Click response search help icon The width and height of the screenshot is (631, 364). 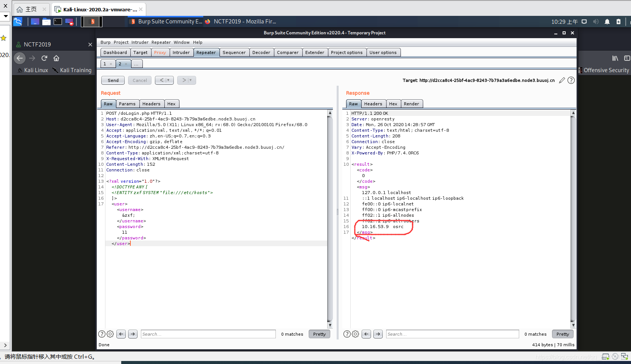pyautogui.click(x=347, y=334)
